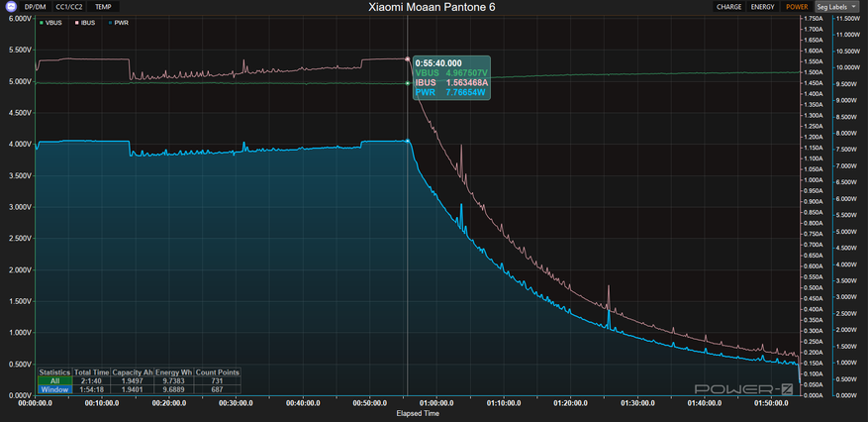The height and width of the screenshot is (422, 868).
Task: Toggle PWR series in the legend
Action: 118,23
